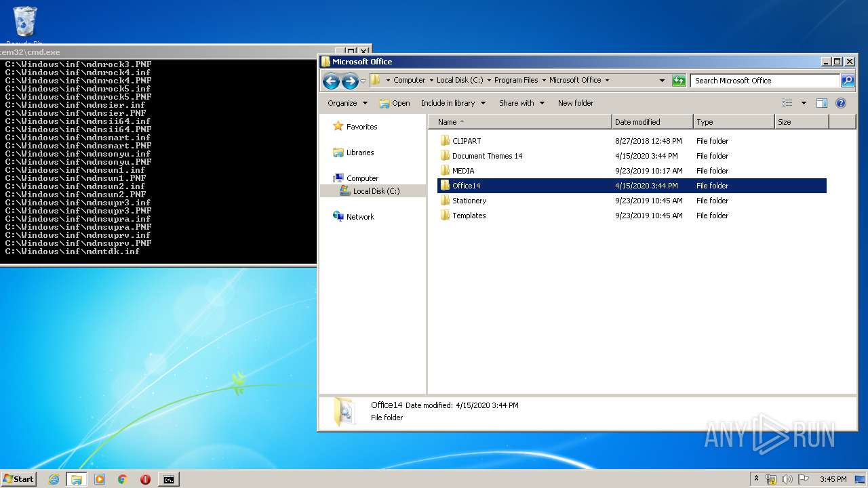Click the Local Disk (C:) breadcrumb

coord(460,80)
